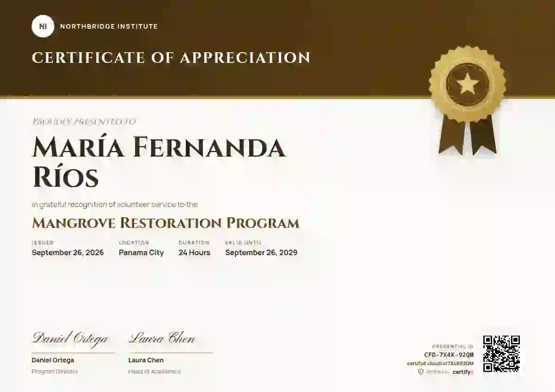555x392 pixels.
Task: Click the verification shield icon
Action: tap(421, 372)
